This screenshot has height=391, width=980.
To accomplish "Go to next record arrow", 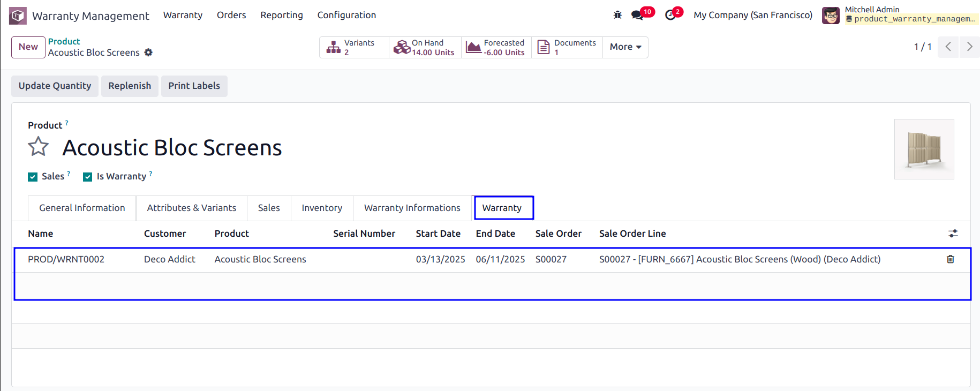I will click(969, 47).
